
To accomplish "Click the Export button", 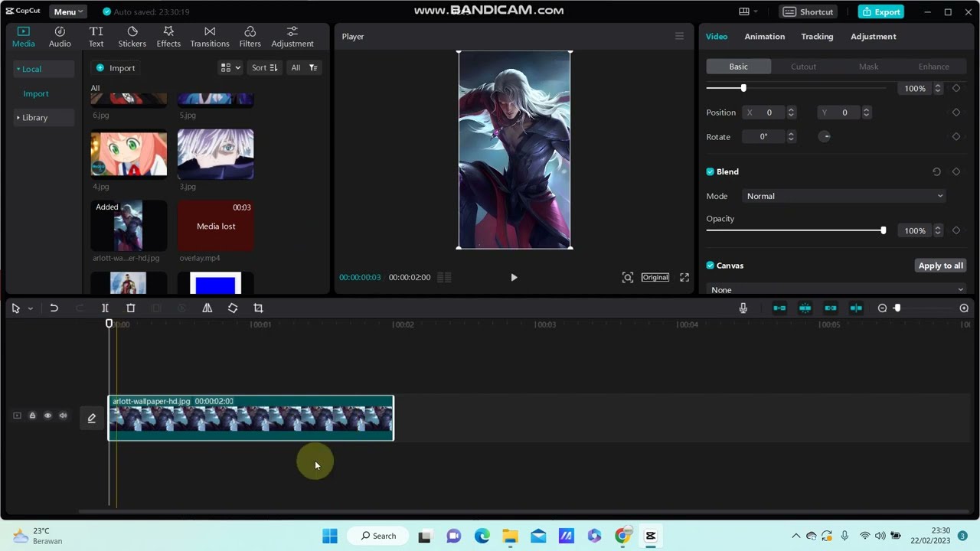I will (x=880, y=11).
